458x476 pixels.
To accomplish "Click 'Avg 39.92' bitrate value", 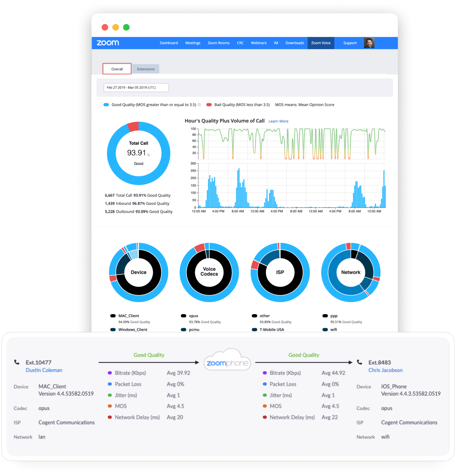I will [178, 373].
